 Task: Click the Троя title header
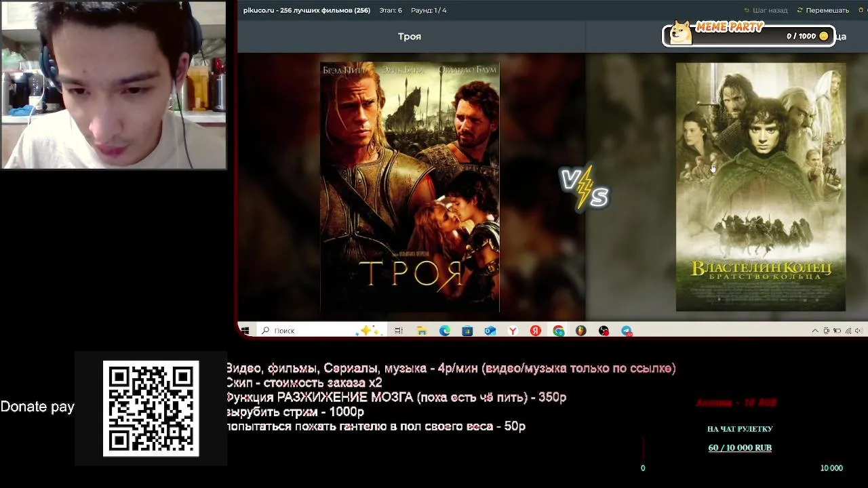click(410, 37)
